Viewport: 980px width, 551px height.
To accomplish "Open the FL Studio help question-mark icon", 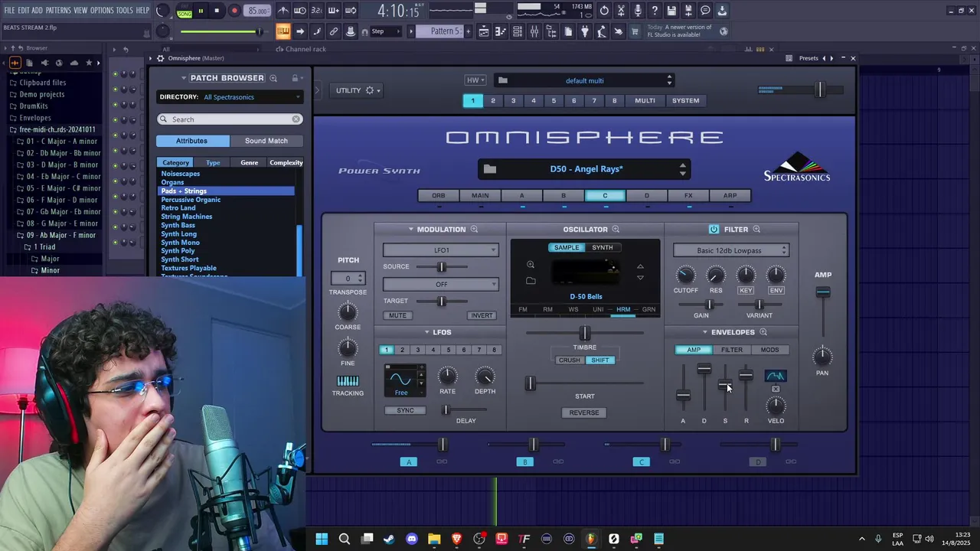I will click(x=655, y=11).
